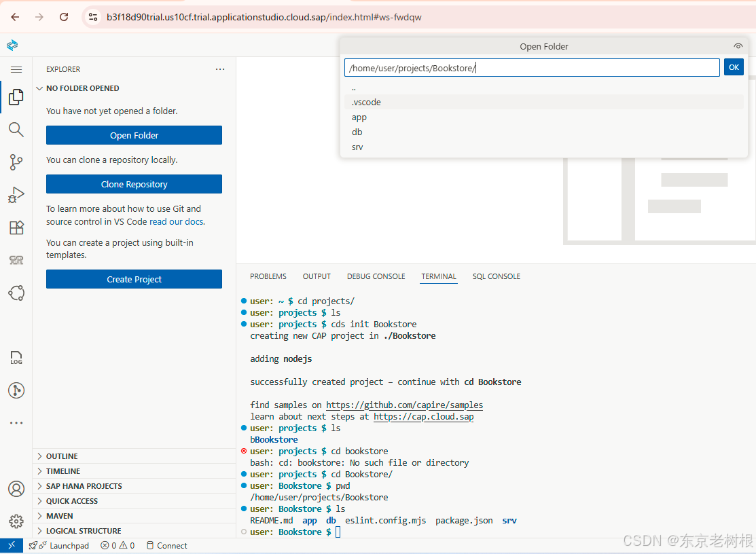Open the Accounts icon in activity bar

[16, 488]
